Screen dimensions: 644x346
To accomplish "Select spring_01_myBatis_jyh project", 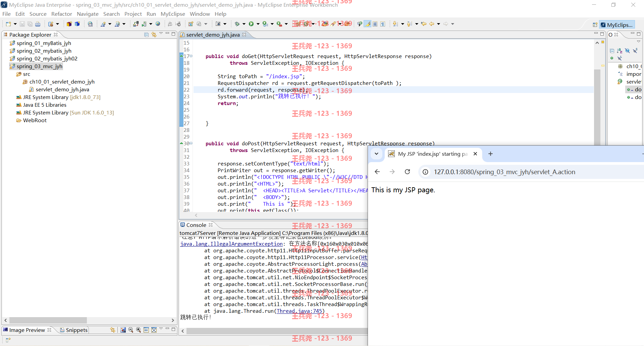I will pos(44,43).
